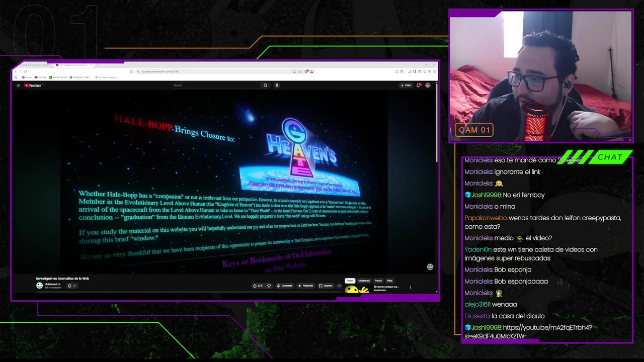The image size is (644, 362).
Task: Click the YouTube Premium logo
Action: (x=33, y=85)
